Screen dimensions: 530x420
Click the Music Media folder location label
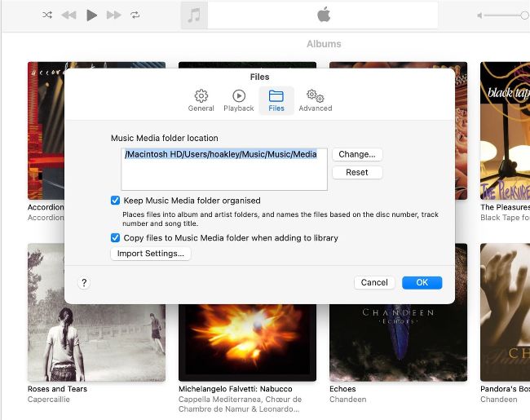coord(165,138)
